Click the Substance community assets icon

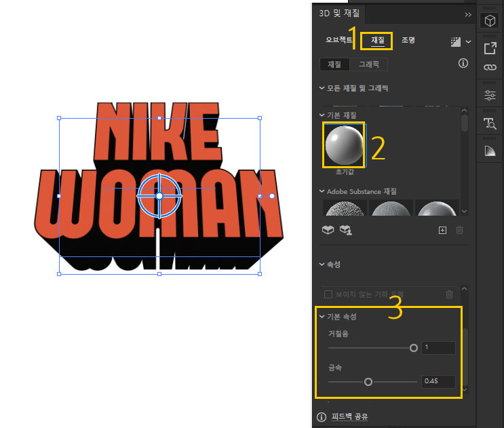point(346,230)
